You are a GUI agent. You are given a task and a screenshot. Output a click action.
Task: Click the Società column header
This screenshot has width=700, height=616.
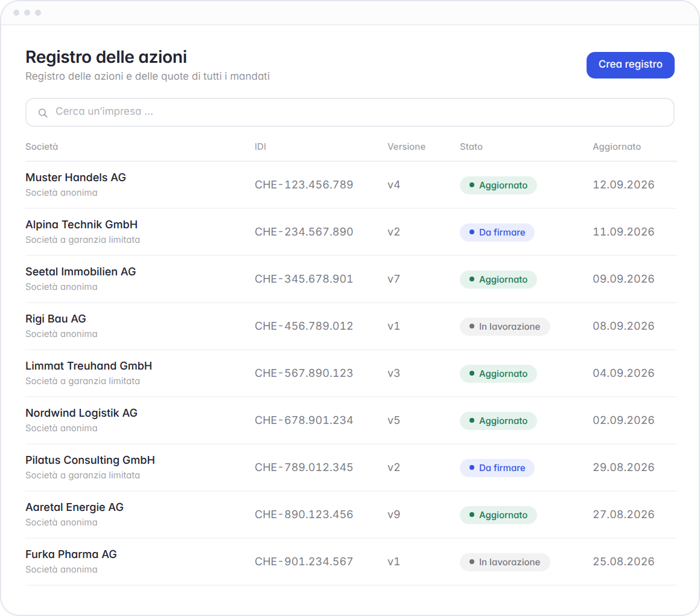point(42,147)
